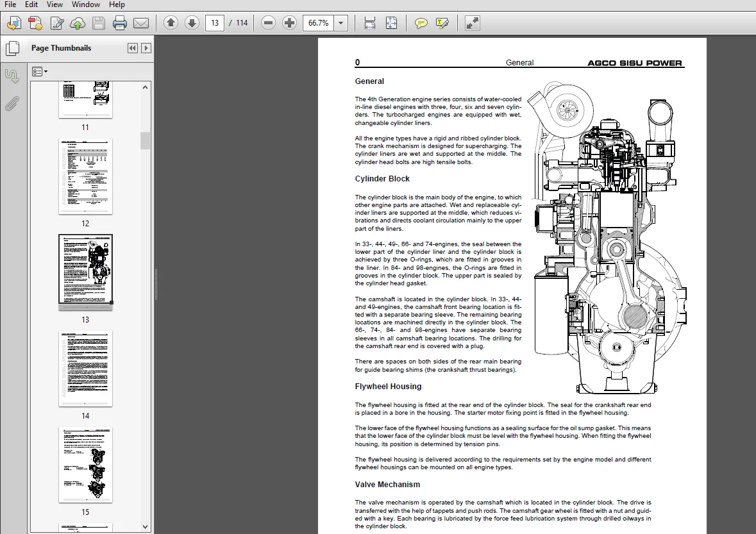
Task: Open the Window menu
Action: 86,4
